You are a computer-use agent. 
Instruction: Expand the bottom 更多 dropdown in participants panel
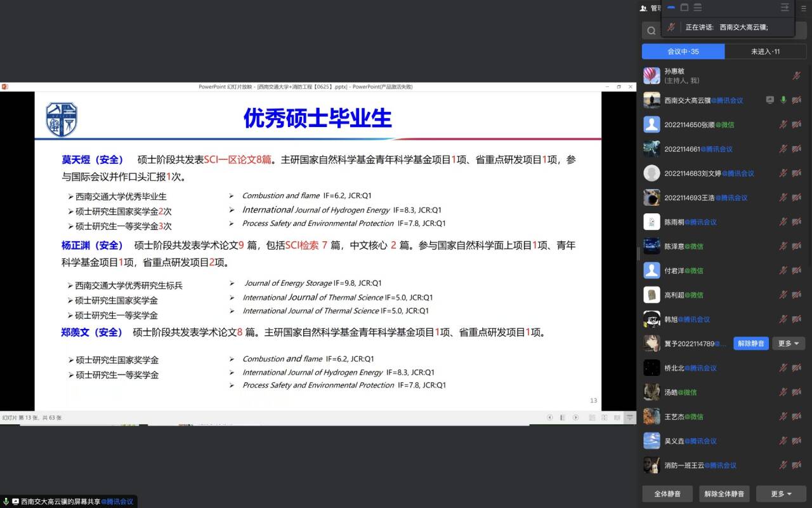pyautogui.click(x=781, y=493)
